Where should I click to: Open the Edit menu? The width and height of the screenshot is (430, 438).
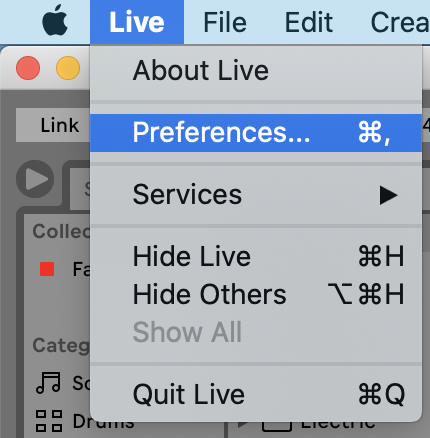309,22
